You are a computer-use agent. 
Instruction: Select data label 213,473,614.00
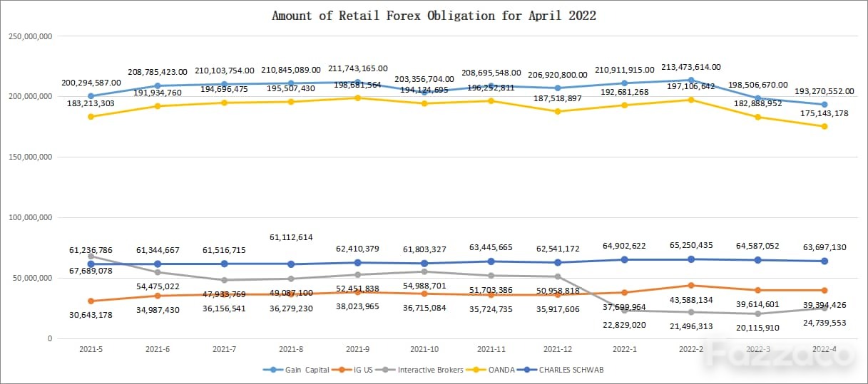coord(691,67)
